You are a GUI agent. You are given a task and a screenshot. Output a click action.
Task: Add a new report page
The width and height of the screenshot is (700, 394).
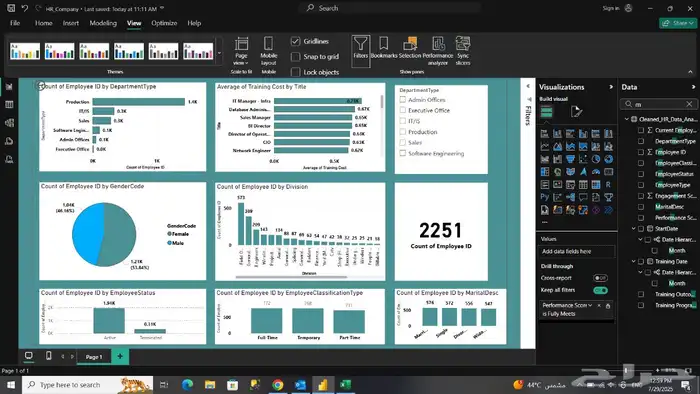tap(120, 356)
